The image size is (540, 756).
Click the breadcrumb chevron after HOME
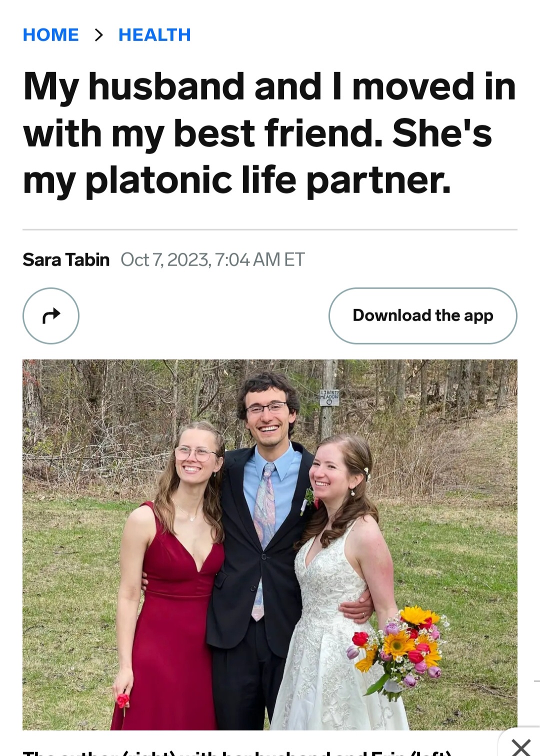coord(99,35)
